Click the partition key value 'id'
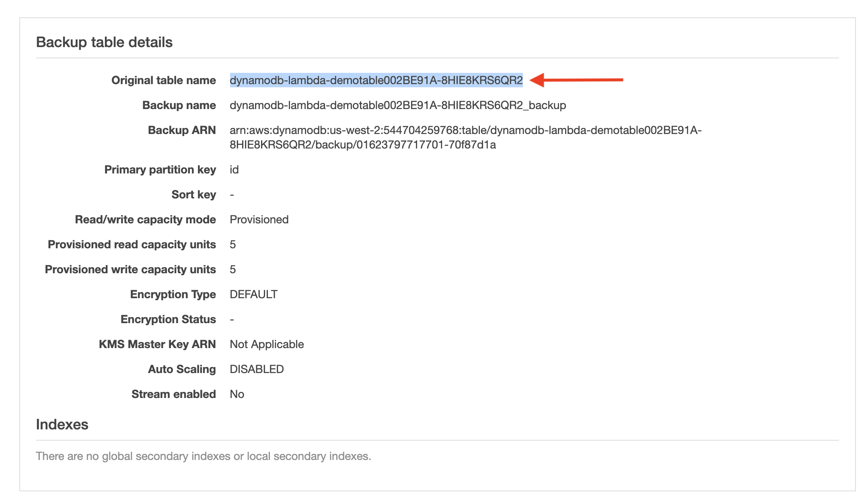868x501 pixels. pyautogui.click(x=234, y=170)
